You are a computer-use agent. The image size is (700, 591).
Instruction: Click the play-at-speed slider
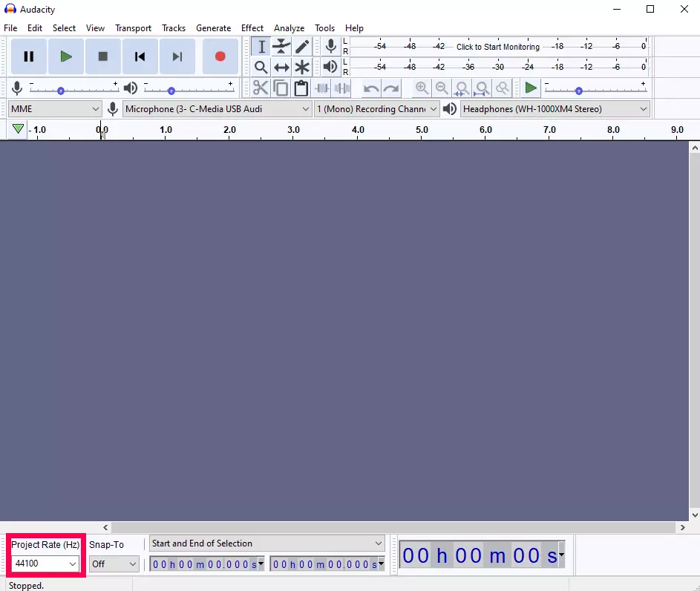click(x=595, y=88)
